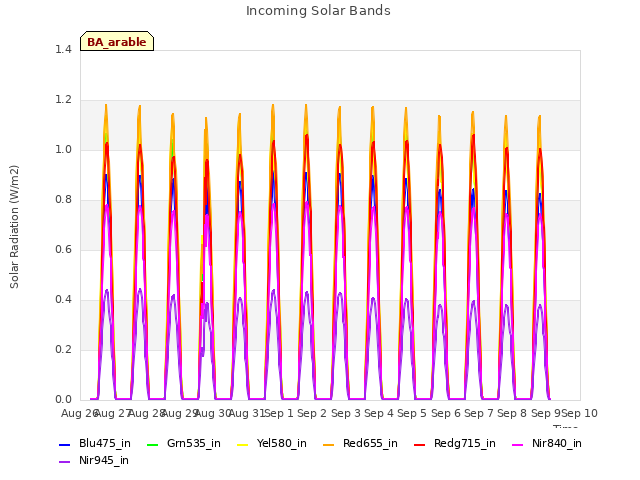This screenshot has width=640, height=480.
Task: Click the 1.2 y-axis tick label
Action: [x=63, y=100]
